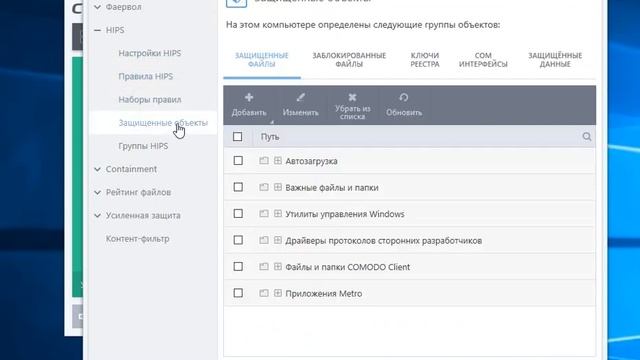Select Драйверы протоколов сторонних разработчиков text
Screen dimensions: 640x360
pos(384,241)
